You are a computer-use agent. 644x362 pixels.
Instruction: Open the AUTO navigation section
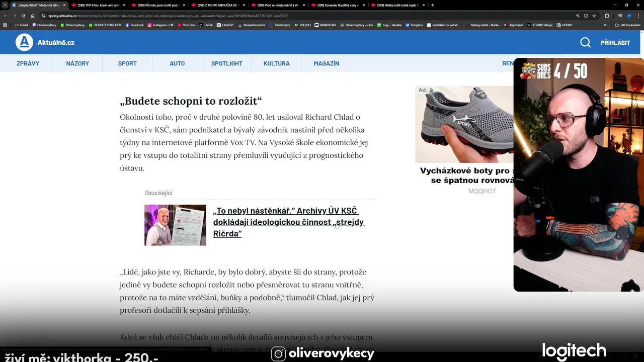(177, 63)
